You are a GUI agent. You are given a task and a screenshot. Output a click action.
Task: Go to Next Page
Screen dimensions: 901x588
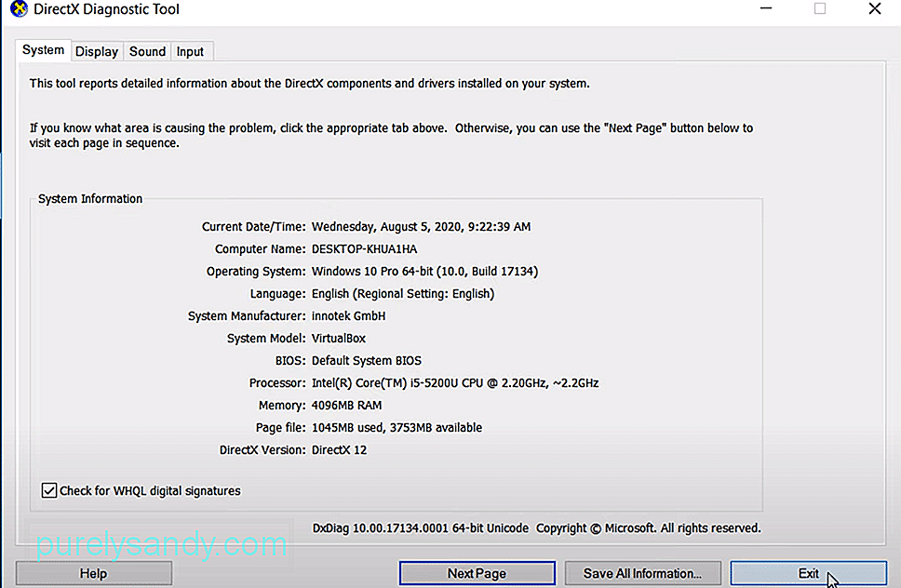point(477,574)
